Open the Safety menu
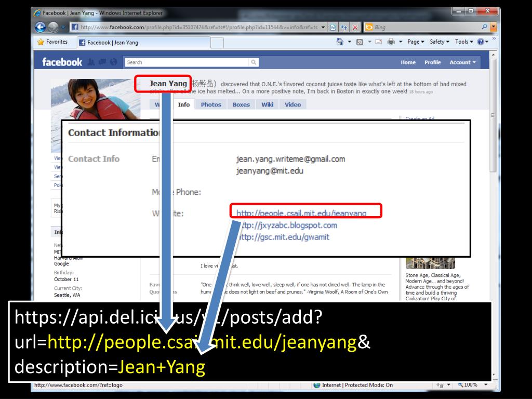The width and height of the screenshot is (532, 399). pos(440,42)
